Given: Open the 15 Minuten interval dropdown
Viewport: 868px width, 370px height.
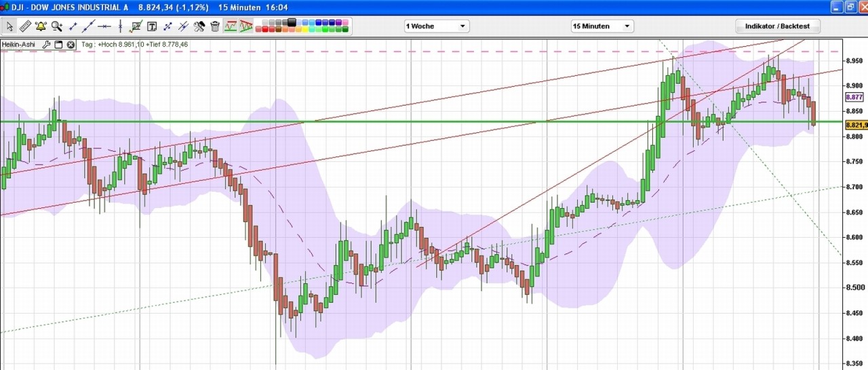Looking at the screenshot, I should pyautogui.click(x=602, y=26).
